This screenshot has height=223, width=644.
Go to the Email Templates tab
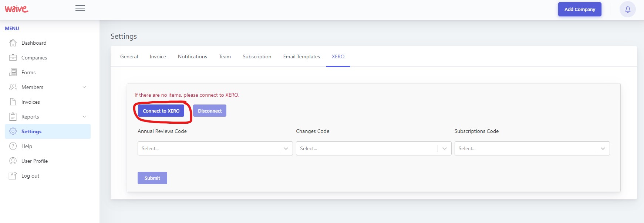tap(301, 56)
